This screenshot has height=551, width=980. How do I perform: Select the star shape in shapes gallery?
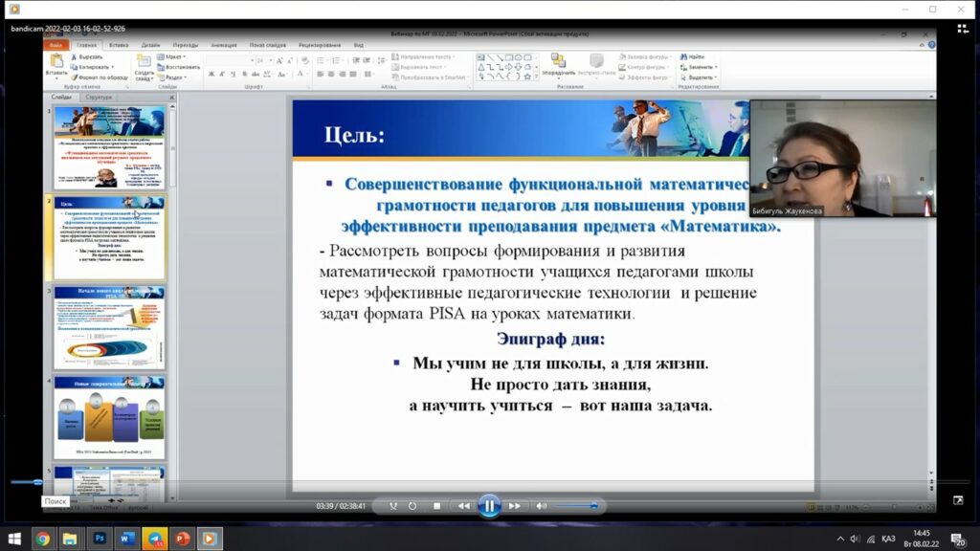coord(527,77)
